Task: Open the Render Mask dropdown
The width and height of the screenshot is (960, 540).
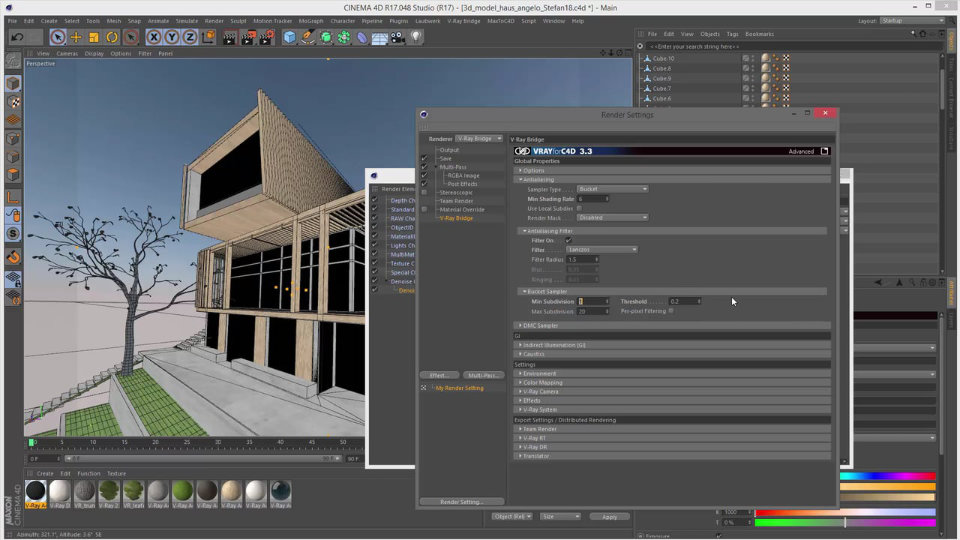Action: pos(612,217)
